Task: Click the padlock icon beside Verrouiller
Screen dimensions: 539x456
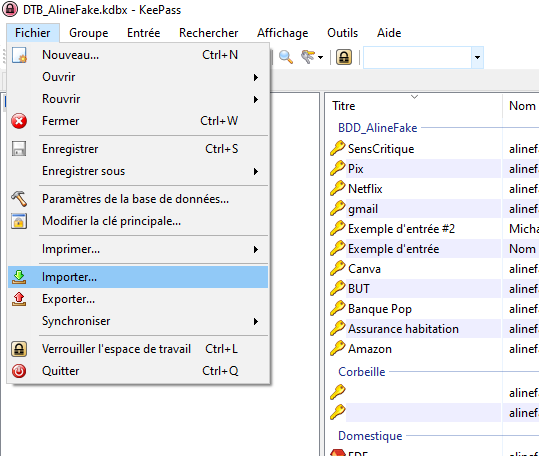Action: 19,349
